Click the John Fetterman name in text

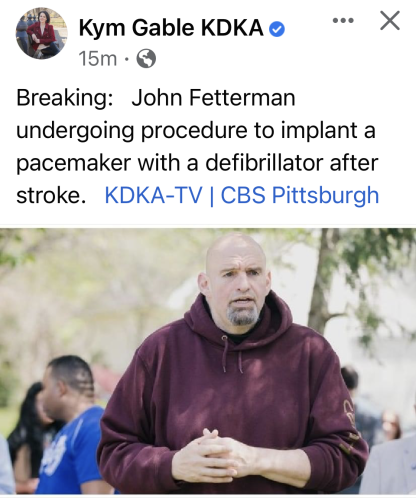pyautogui.click(x=213, y=98)
